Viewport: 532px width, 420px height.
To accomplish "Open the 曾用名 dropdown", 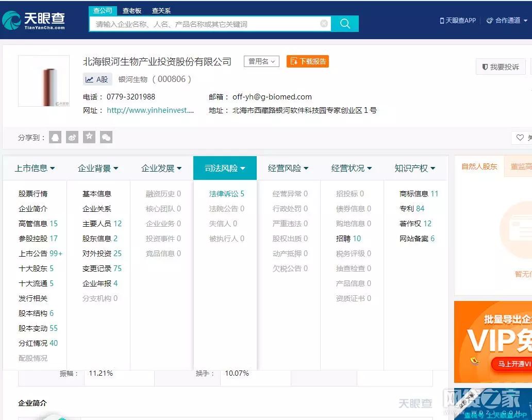I will (261, 61).
